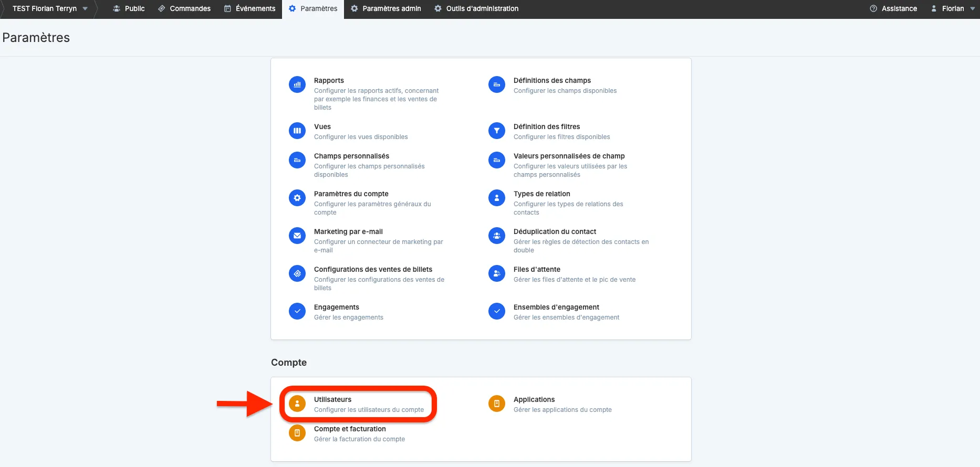Click the description 'Configurer les filtres disponibles'
Image resolution: width=980 pixels, height=467 pixels.
point(562,137)
